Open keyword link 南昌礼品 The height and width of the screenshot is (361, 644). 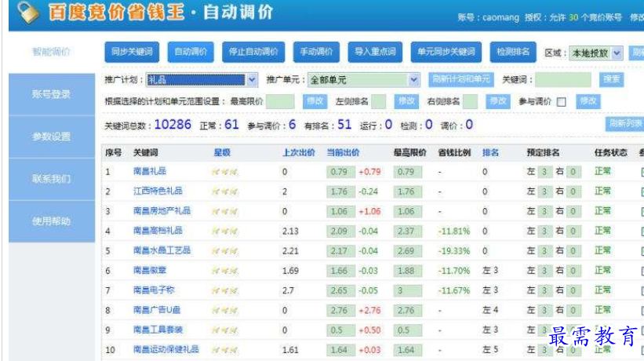(x=150, y=171)
